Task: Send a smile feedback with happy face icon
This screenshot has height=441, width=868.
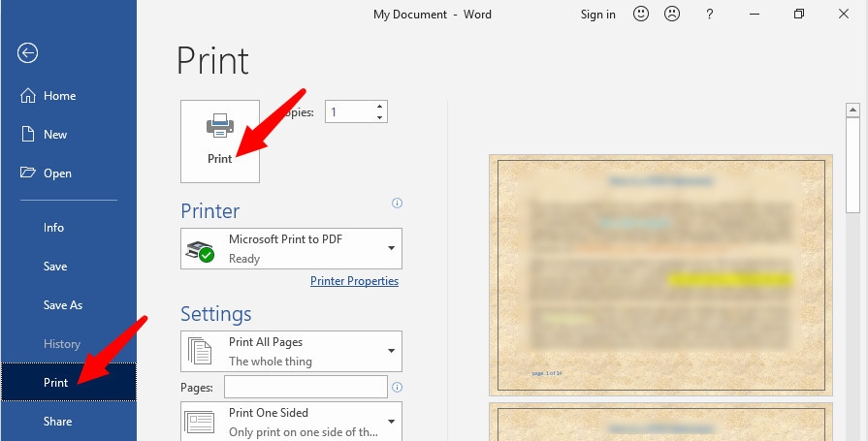Action: click(x=641, y=15)
